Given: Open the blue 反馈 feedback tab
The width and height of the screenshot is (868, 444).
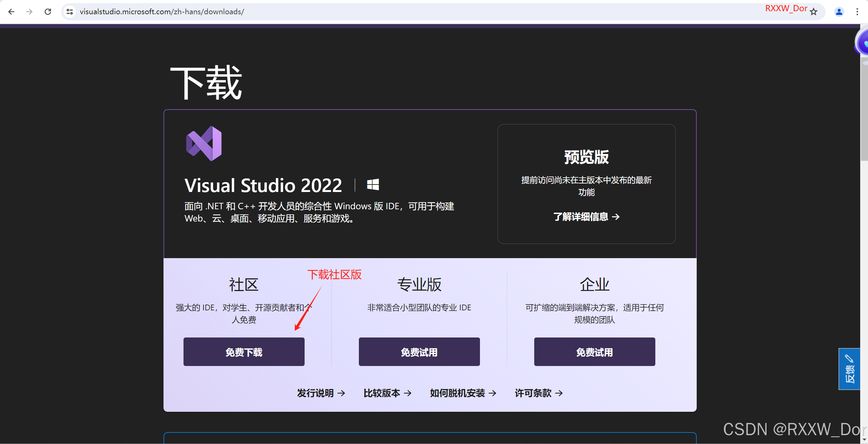Looking at the screenshot, I should pos(849,369).
